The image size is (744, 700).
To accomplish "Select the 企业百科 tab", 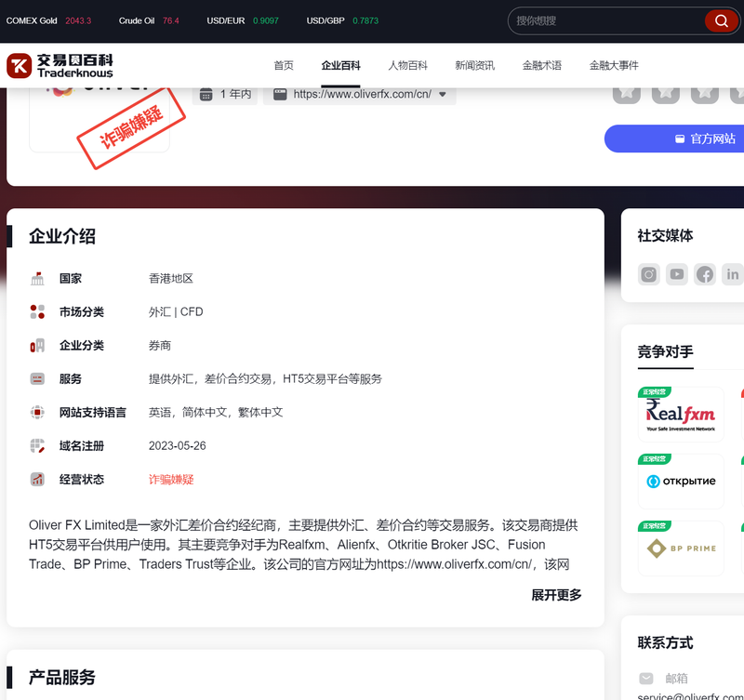I will click(x=340, y=65).
